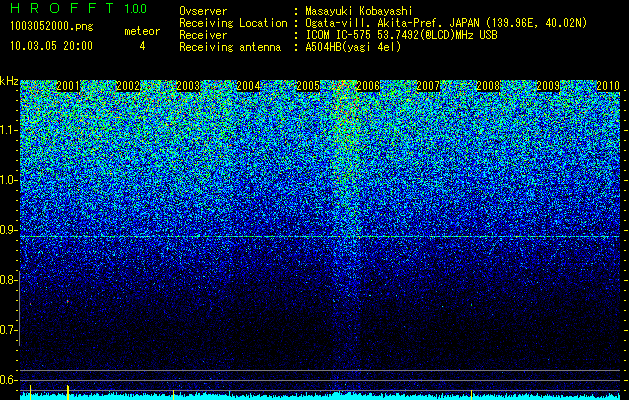Click the red echo dot near 2001
The width and height of the screenshot is (629, 400).
67,301
